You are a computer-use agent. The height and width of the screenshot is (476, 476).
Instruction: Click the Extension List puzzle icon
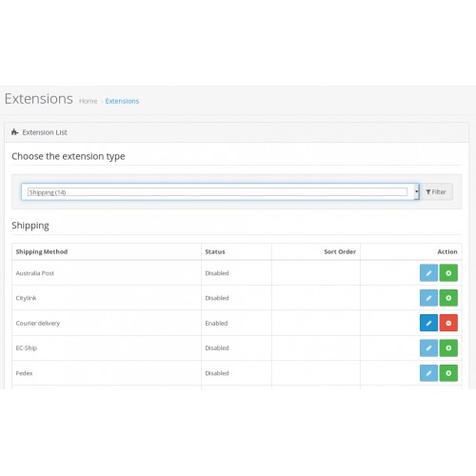(14, 132)
